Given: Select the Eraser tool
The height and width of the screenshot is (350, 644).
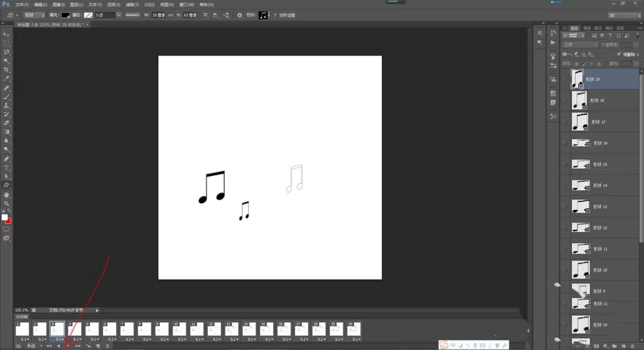Looking at the screenshot, I should tap(6, 123).
